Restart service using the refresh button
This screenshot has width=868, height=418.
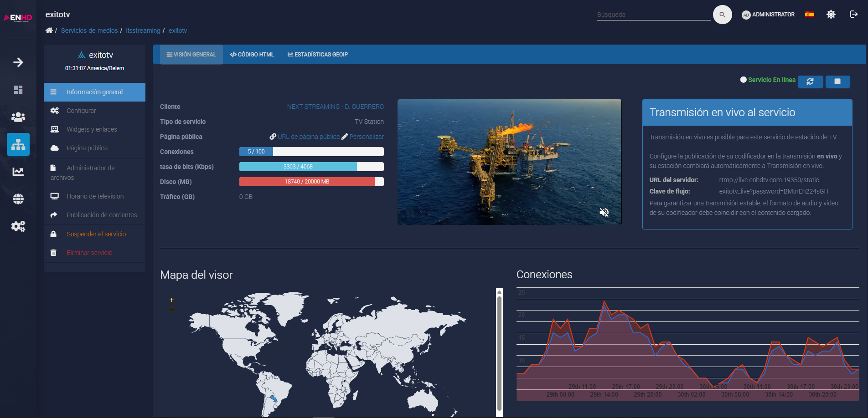click(810, 82)
